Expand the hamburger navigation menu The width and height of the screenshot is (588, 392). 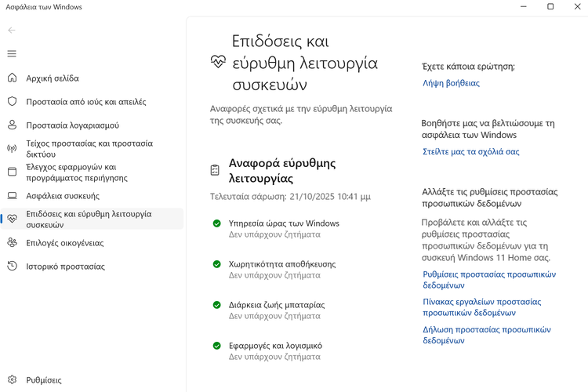pyautogui.click(x=12, y=54)
